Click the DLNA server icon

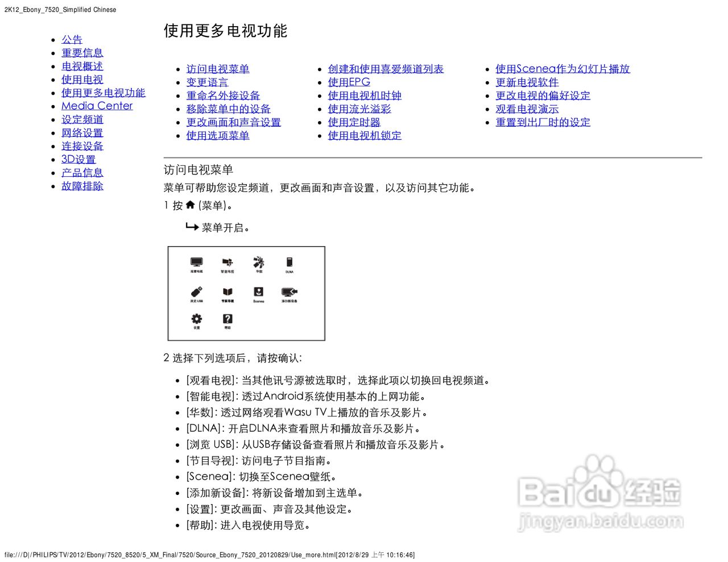[289, 262]
